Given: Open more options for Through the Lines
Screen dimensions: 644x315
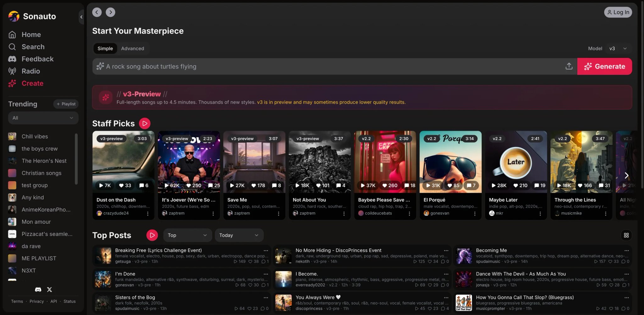Looking at the screenshot, I should click(x=606, y=214).
